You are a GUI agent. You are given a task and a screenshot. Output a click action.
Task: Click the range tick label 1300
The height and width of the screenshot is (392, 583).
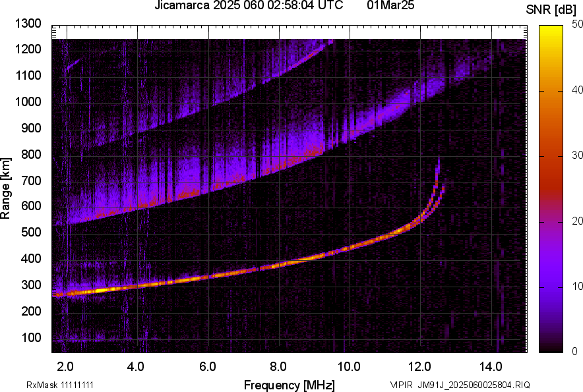coord(28,24)
